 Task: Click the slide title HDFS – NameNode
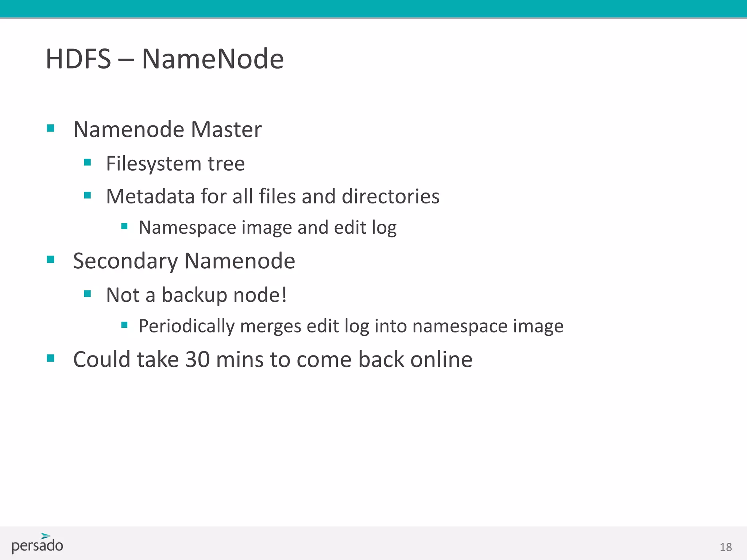pos(165,59)
